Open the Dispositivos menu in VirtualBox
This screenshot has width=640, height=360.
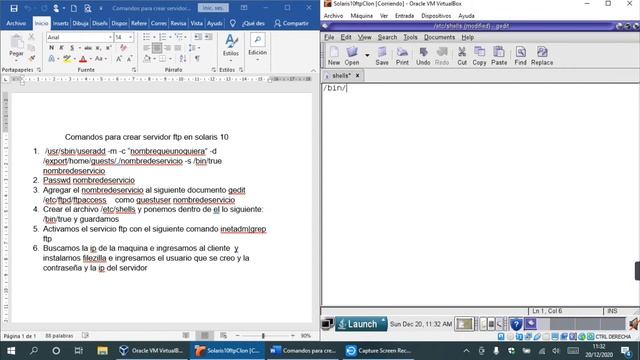(x=436, y=16)
